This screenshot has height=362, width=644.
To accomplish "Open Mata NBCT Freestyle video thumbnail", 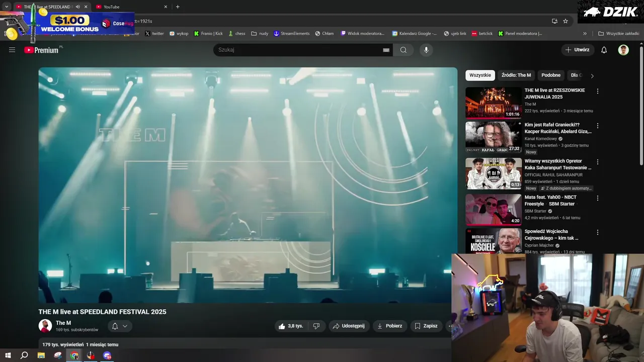I will 494,209.
